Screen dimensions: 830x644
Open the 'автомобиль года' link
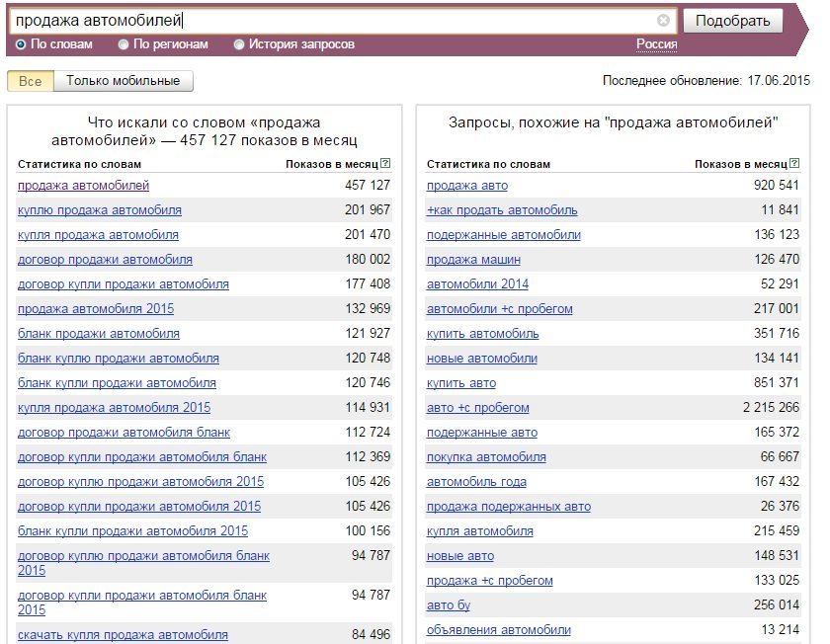(x=476, y=482)
